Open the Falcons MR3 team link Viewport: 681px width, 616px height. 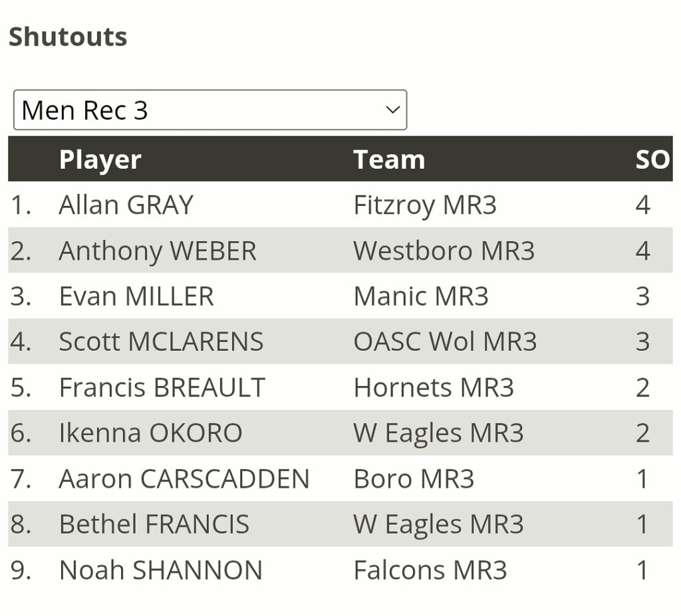click(430, 570)
